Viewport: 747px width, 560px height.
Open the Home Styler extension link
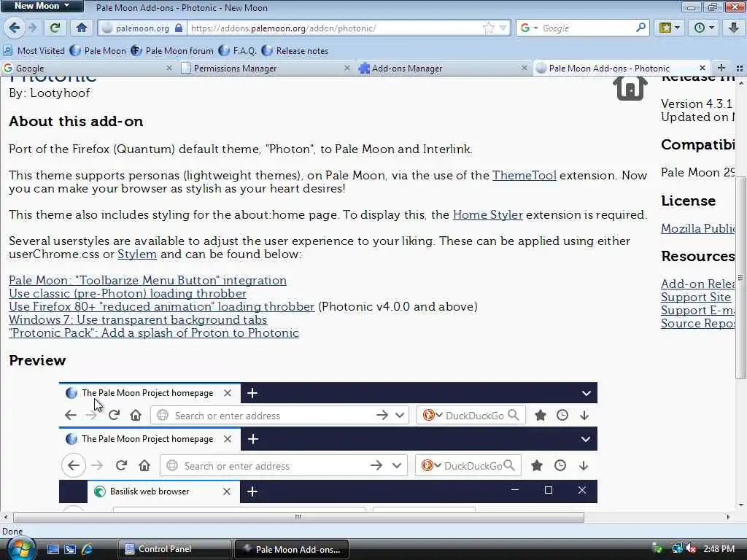488,215
